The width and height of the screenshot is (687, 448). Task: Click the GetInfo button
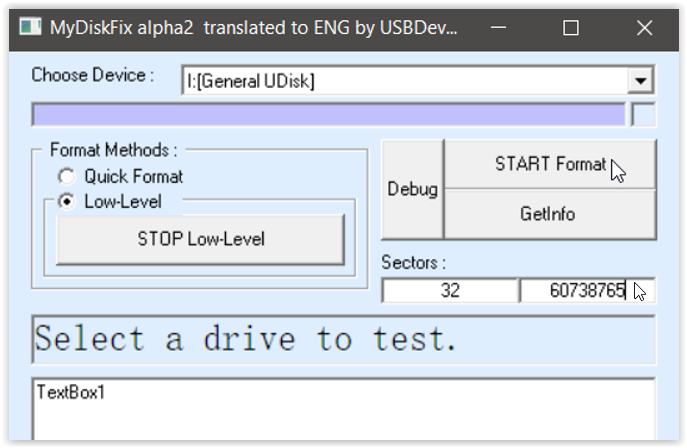coord(550,214)
